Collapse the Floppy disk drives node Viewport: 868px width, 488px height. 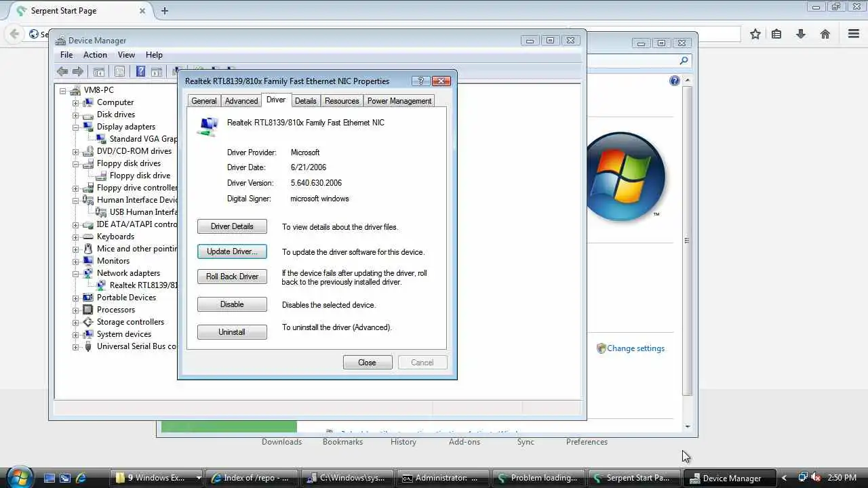[x=76, y=164]
